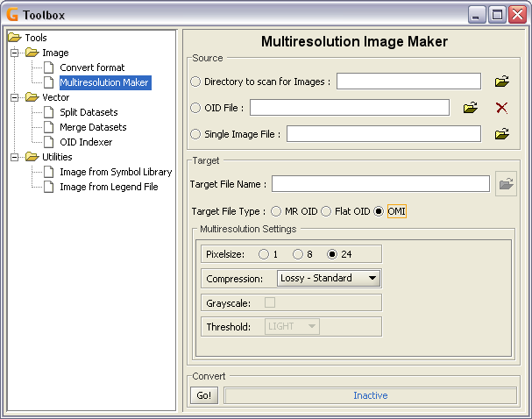The height and width of the screenshot is (419, 532).
Task: Open the Compression dropdown Lossy - Standard
Action: tap(329, 278)
